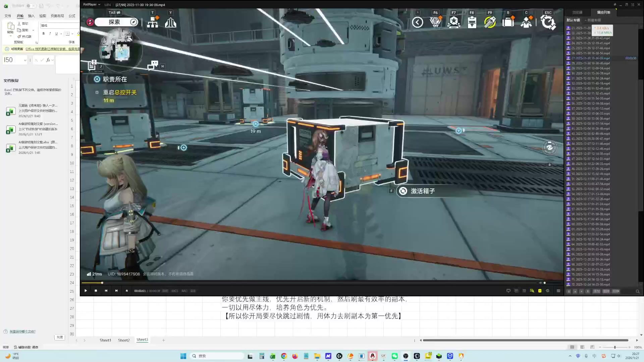Viewport: 644px width, 362px height.
Task: Click the format painter brush icon
Action: point(19,36)
